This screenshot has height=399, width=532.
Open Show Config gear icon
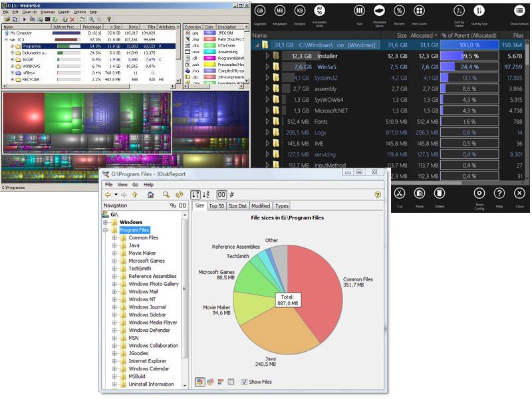pyautogui.click(x=479, y=193)
